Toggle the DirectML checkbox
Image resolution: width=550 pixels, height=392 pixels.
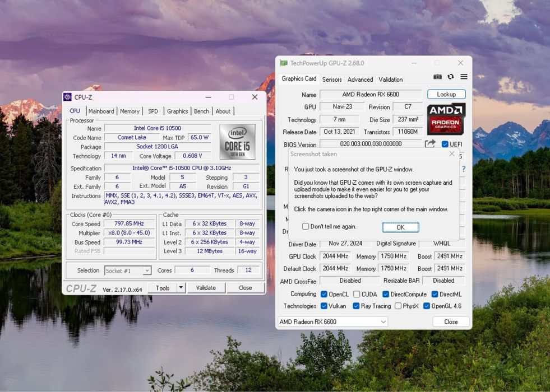click(435, 294)
